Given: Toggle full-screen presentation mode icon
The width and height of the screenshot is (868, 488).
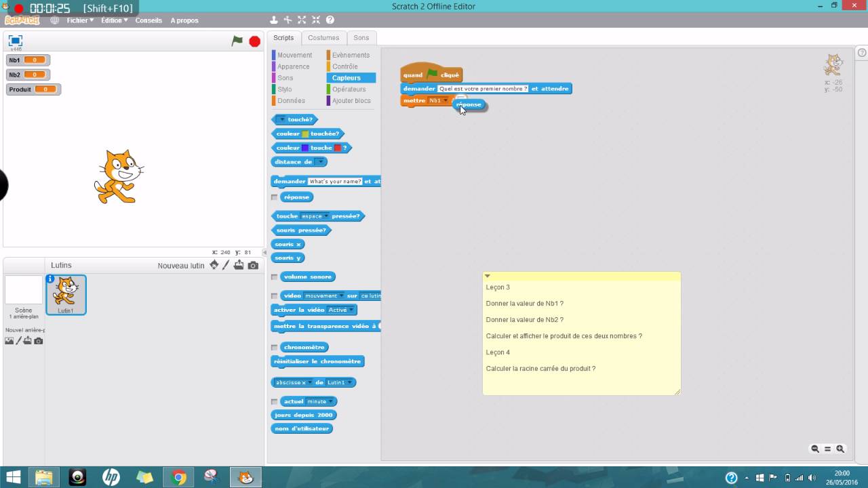Looking at the screenshot, I should (16, 41).
